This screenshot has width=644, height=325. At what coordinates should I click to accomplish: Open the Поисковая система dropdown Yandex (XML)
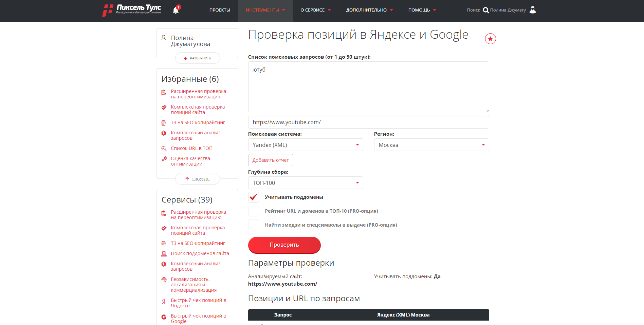click(x=306, y=145)
